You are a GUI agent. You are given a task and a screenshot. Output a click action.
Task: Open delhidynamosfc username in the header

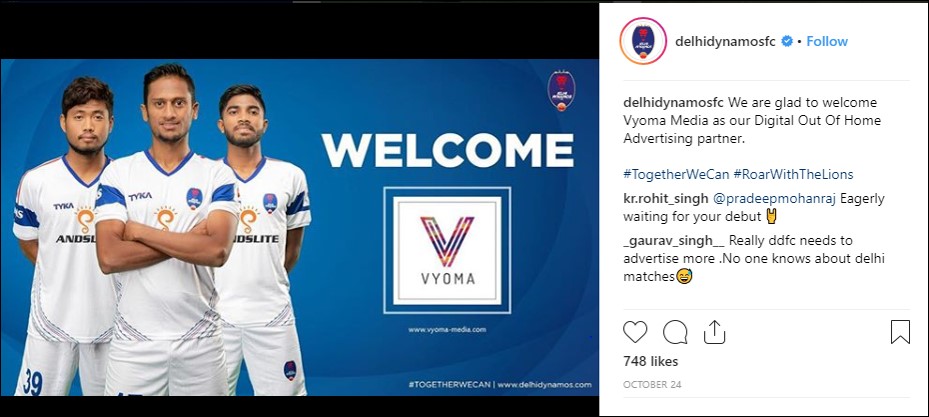[725, 41]
